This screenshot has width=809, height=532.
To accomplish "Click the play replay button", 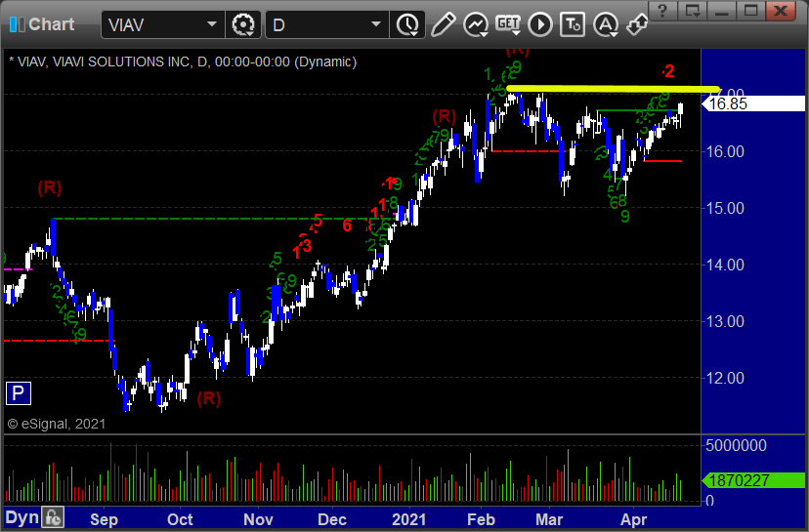I will tap(540, 24).
